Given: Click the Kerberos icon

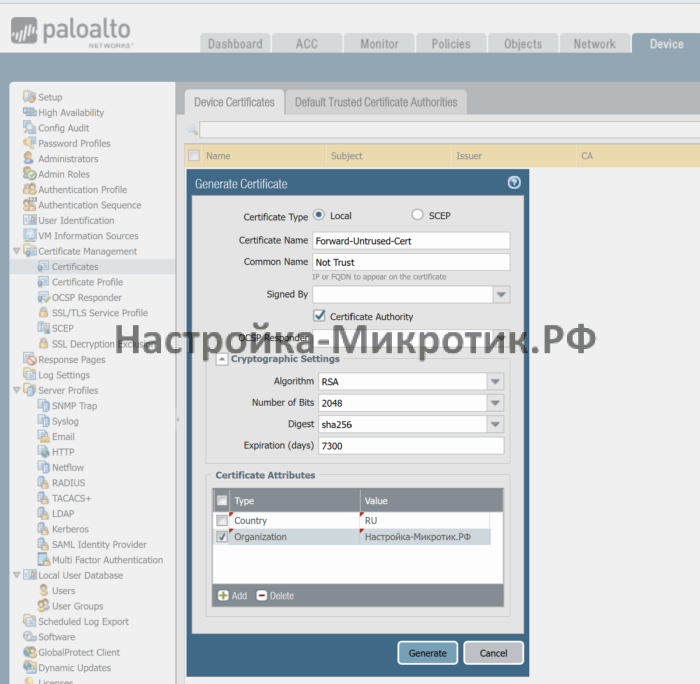Looking at the screenshot, I should [x=43, y=529].
